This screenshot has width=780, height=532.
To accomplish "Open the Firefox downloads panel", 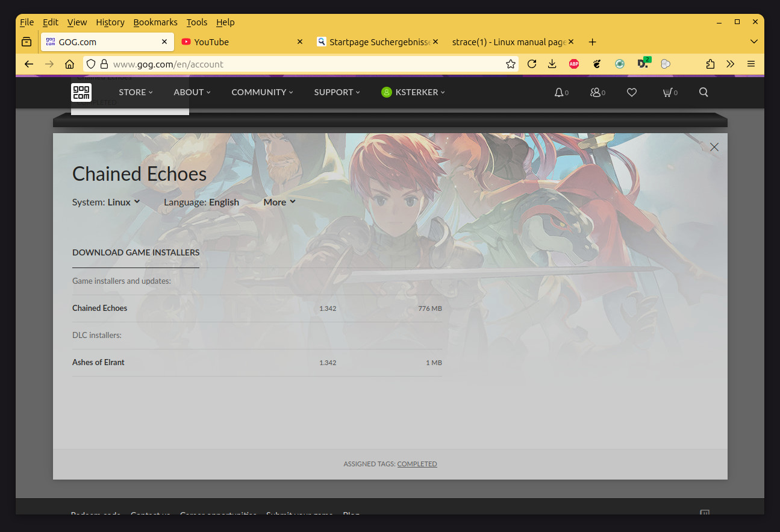I will point(552,64).
